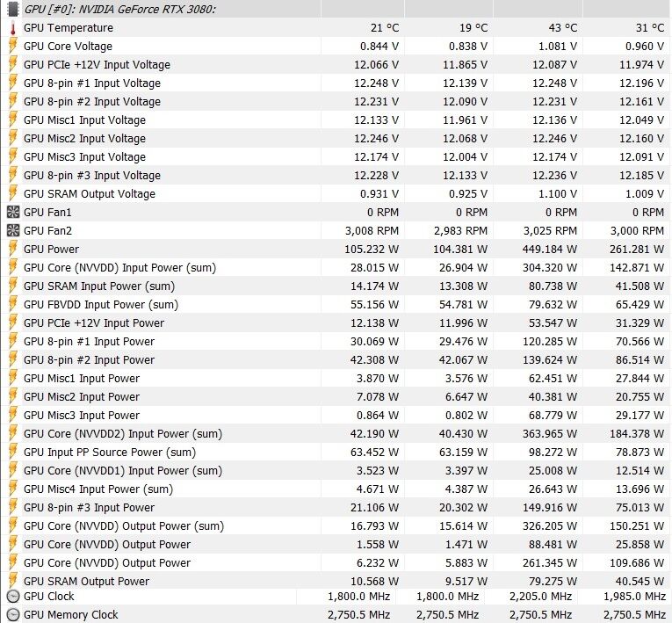The height and width of the screenshot is (623, 672).
Task: Click the fan icon next to GPU Fan1
Action: [x=13, y=213]
